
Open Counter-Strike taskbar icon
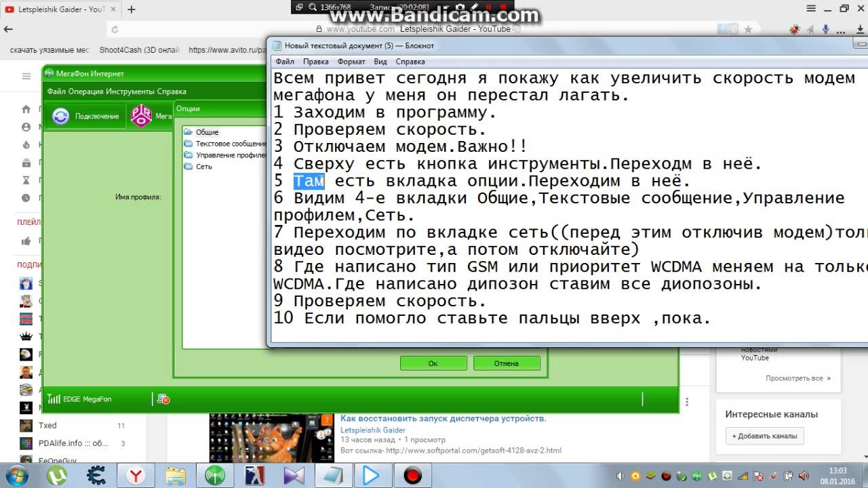[254, 475]
